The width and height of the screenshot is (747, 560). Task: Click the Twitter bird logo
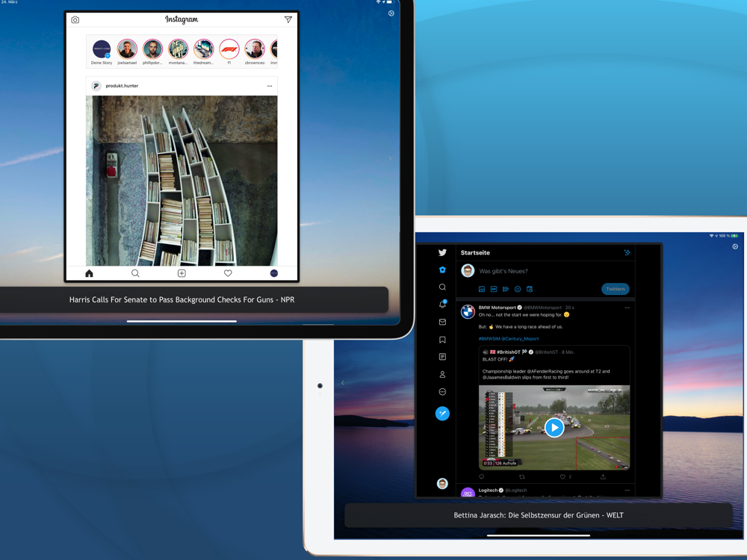pyautogui.click(x=442, y=252)
